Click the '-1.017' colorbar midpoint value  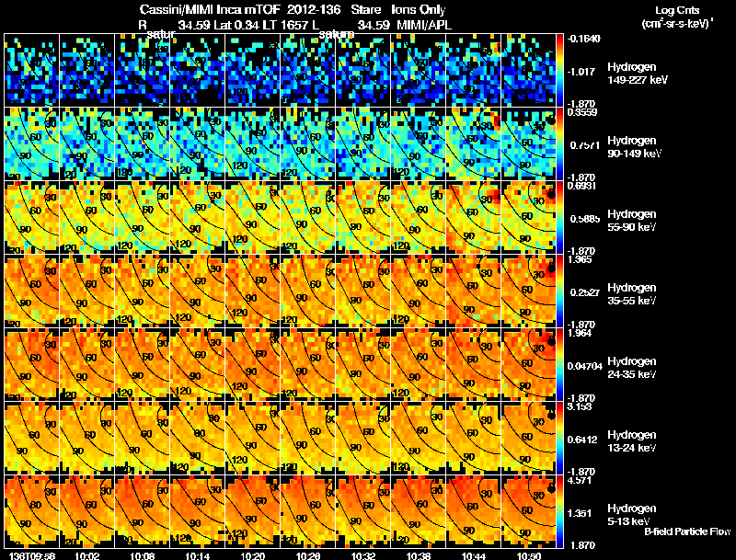[582, 72]
